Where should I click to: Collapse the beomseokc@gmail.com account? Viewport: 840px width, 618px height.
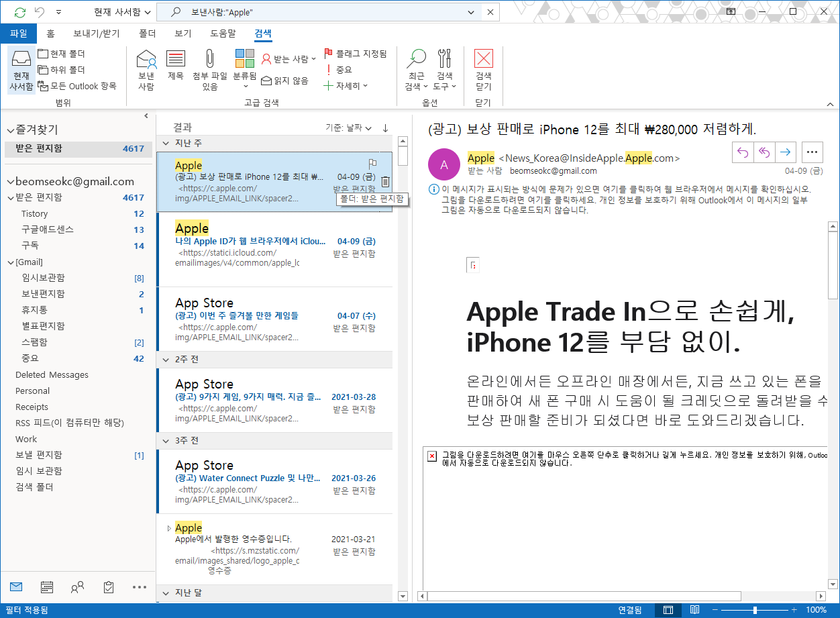click(x=10, y=182)
